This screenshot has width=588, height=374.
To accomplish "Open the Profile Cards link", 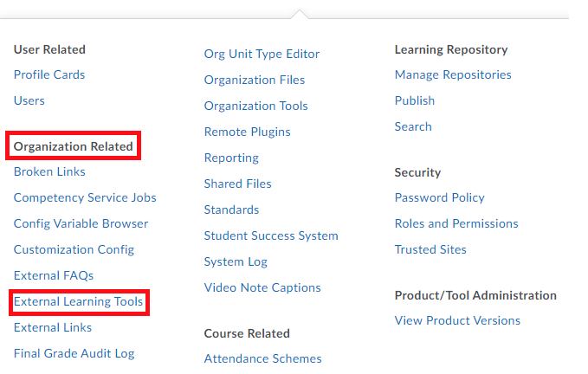I will point(49,74).
